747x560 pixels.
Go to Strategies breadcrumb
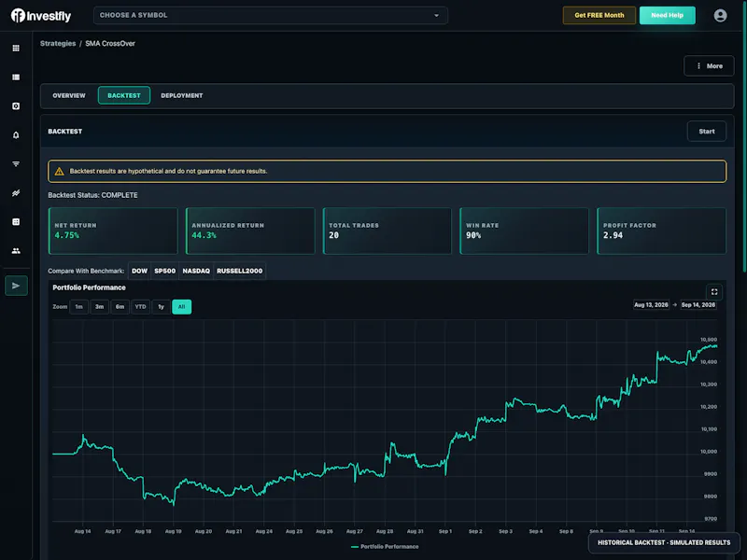[58, 43]
